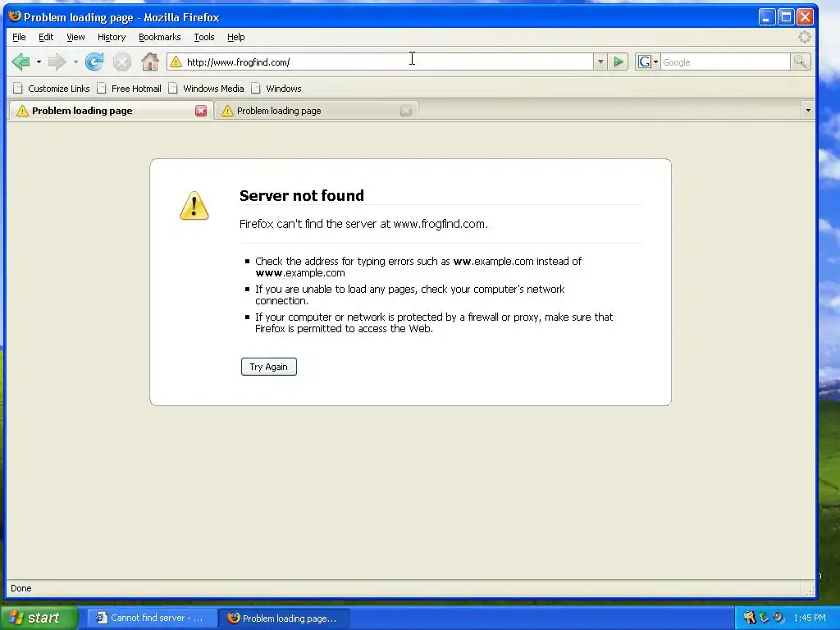The height and width of the screenshot is (630, 840).
Task: Expand the address bar history dropdown
Action: pos(600,62)
